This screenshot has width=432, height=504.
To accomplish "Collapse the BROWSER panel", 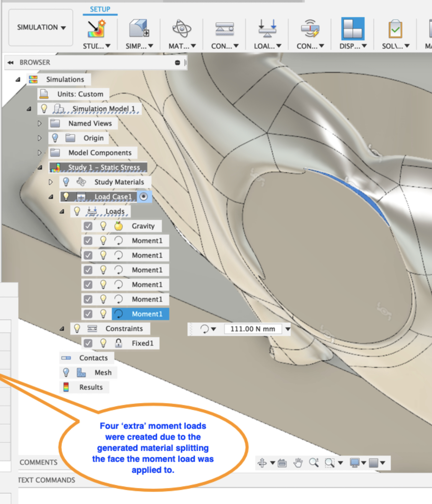I will tap(9, 62).
